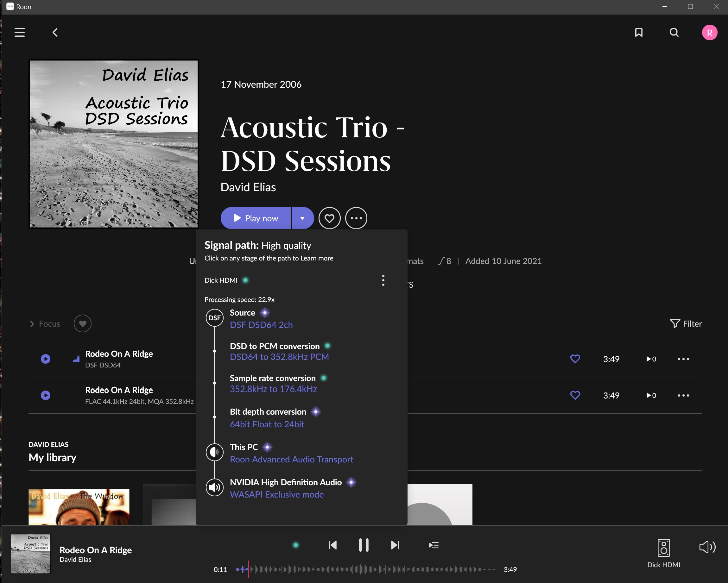Click Roon Advanced Audio Transport link
728x583 pixels.
tap(292, 459)
